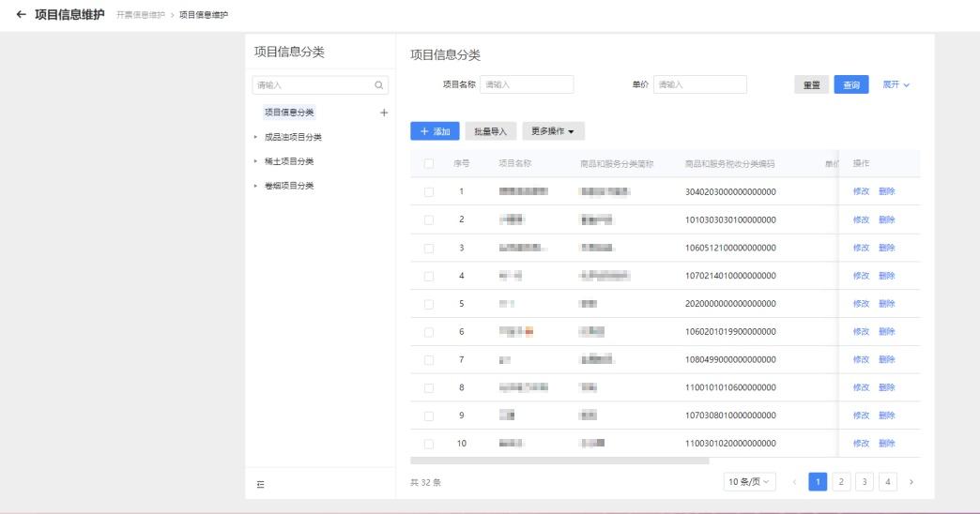Toggle the select-all checkbox in table header

pyautogui.click(x=429, y=163)
